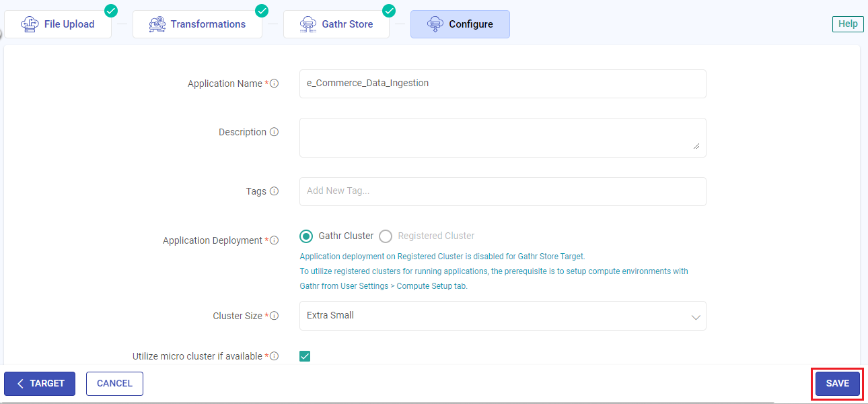Go to the Transformations step label
868x404 pixels.
[208, 24]
